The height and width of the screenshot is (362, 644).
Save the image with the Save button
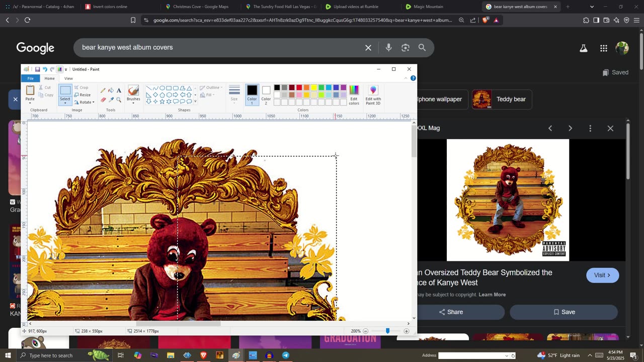564,312
